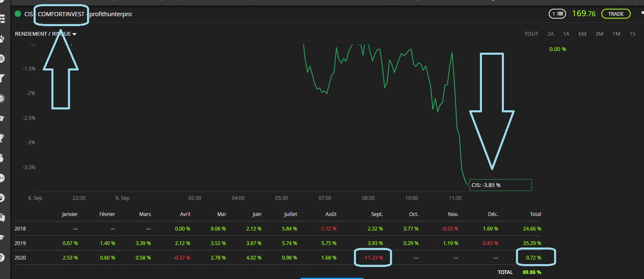This screenshot has width=644, height=279.
Task: Open the graduation cap icon in sidebar
Action: tap(2, 237)
